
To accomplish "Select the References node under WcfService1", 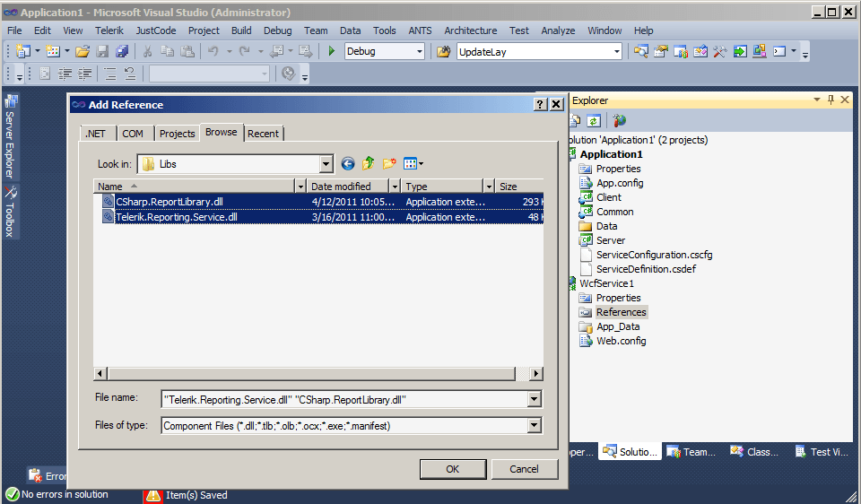I will pyautogui.click(x=621, y=312).
